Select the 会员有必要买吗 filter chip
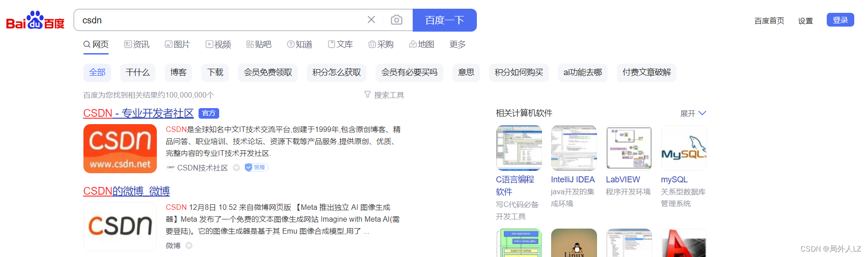This screenshot has width=868, height=257. [409, 72]
